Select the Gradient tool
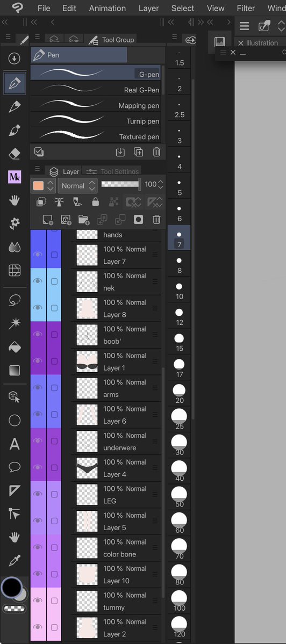Image resolution: width=286 pixels, height=644 pixels. pos(15,371)
